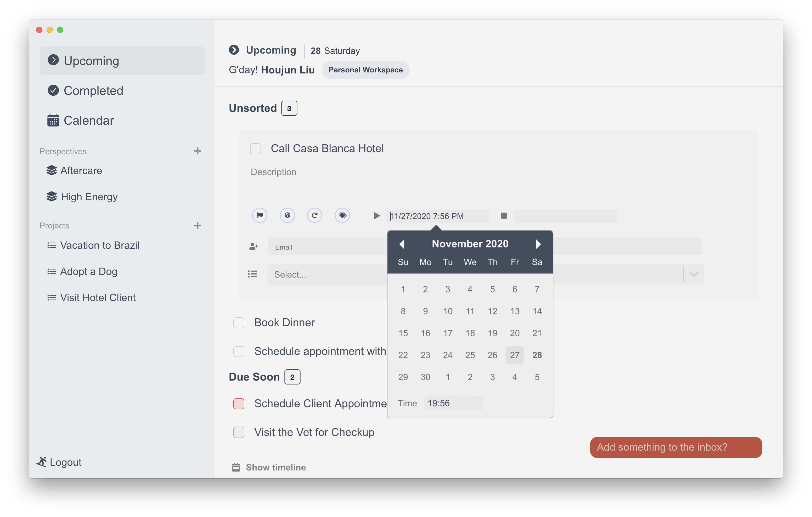Click the stop due-date icon
812x517 pixels.
coord(504,216)
